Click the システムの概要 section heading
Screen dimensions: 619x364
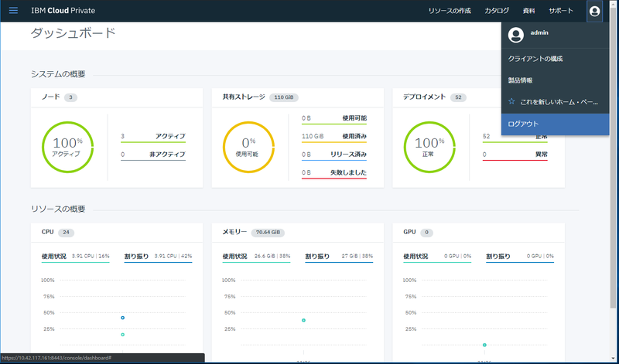click(x=58, y=74)
